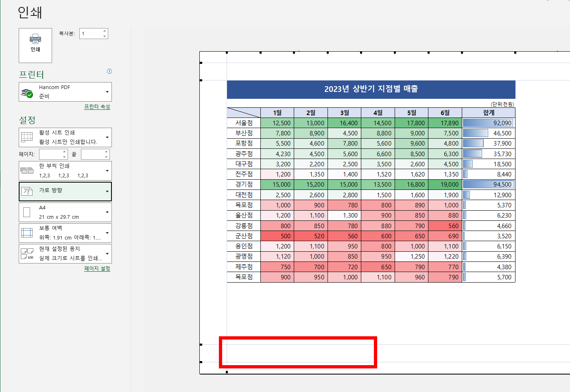Open the 현재 설정된 용지 scaling dropdown
This screenshot has width=570, height=392.
tap(65, 254)
